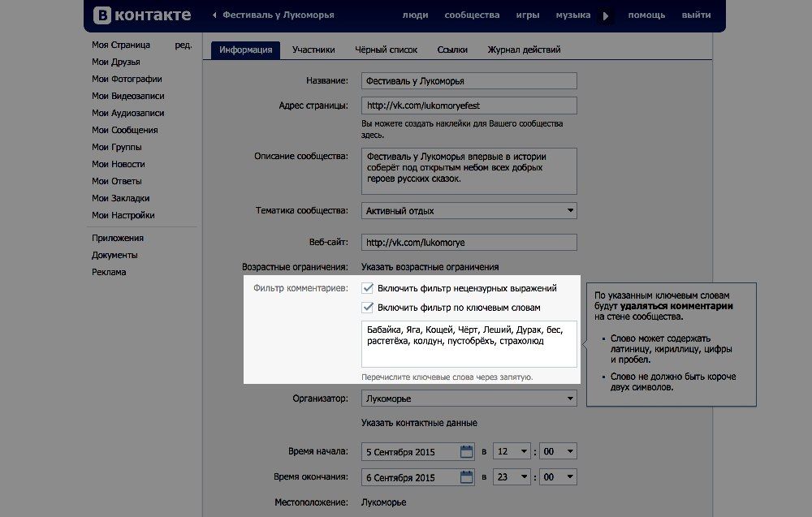This screenshot has height=517, width=812.
Task: Select the start time hour dropdown
Action: coord(512,451)
